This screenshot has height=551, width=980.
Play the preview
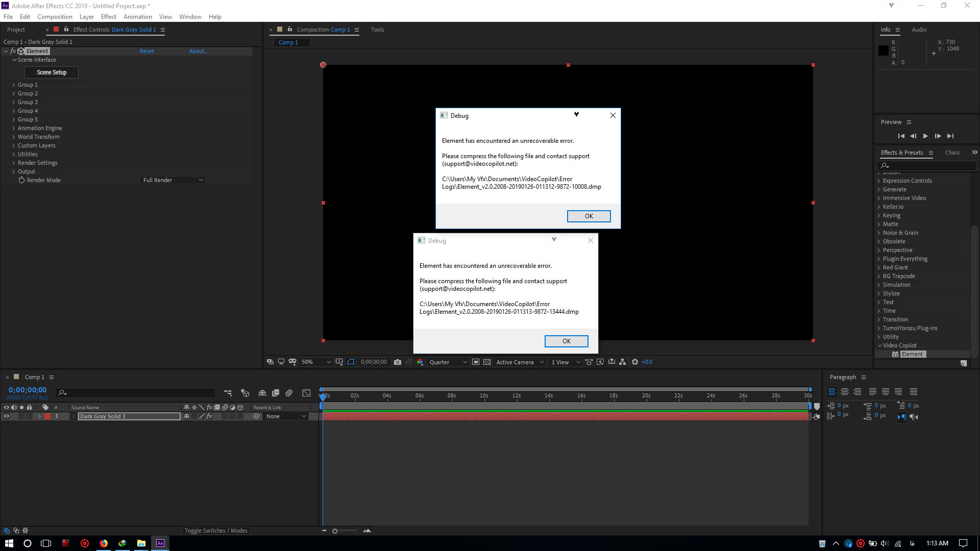pos(925,136)
